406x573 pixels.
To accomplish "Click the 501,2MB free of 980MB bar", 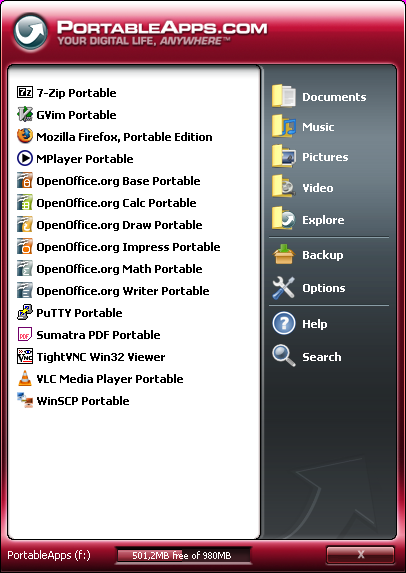I will [x=183, y=555].
